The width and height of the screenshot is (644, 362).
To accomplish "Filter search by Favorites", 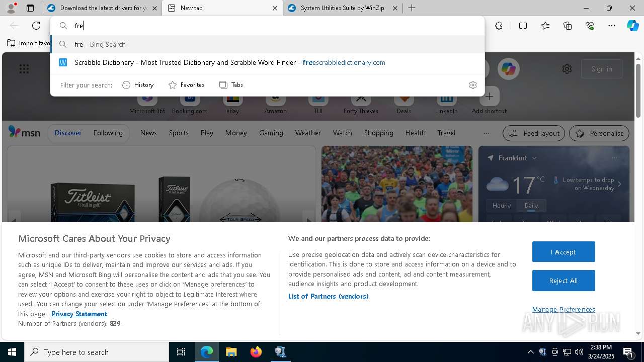I will coord(186,85).
